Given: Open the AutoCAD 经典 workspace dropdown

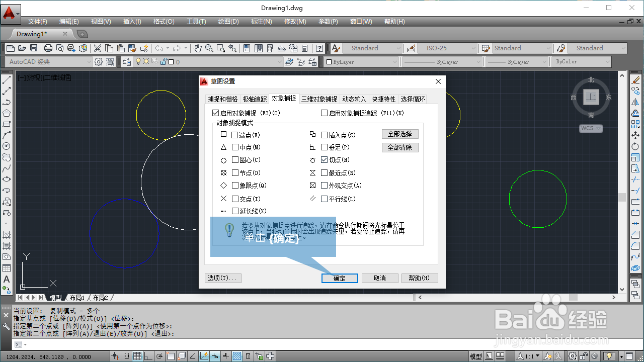Looking at the screenshot, I should (x=50, y=62).
